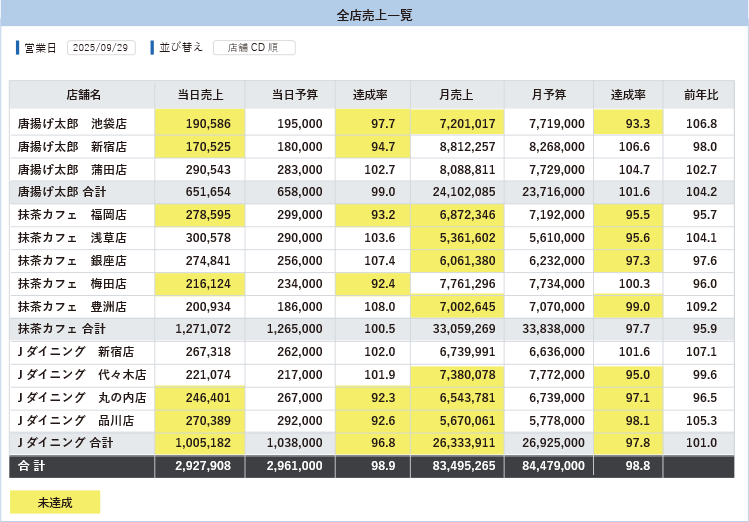Click the 営業日 date field showing 2025/09/29

(x=101, y=48)
